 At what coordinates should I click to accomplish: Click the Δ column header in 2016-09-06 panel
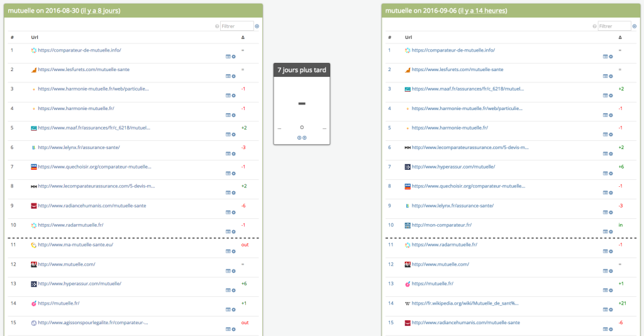[620, 37]
